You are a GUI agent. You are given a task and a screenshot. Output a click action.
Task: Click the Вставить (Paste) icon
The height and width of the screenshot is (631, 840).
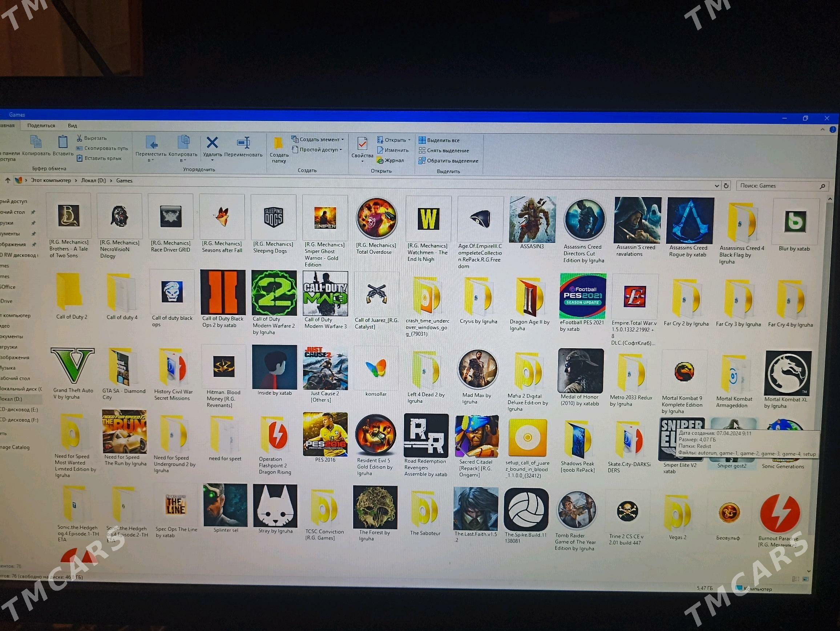coord(62,142)
